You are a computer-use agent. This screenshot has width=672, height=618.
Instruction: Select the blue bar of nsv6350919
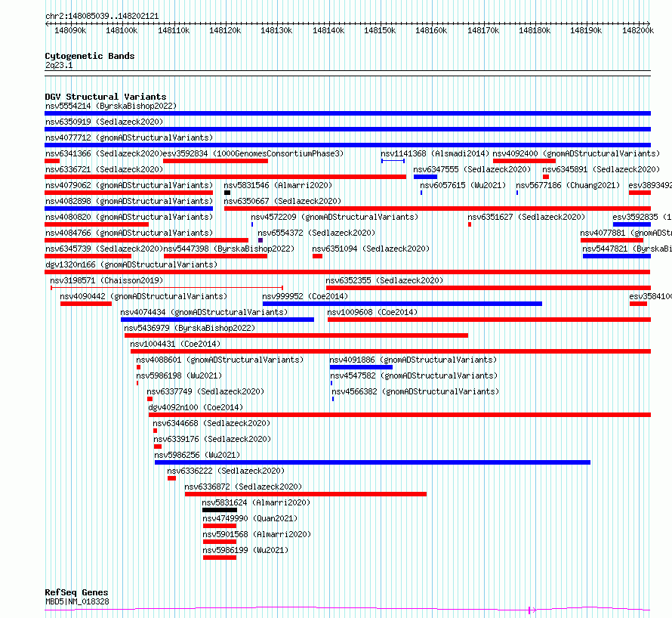[x=347, y=129]
